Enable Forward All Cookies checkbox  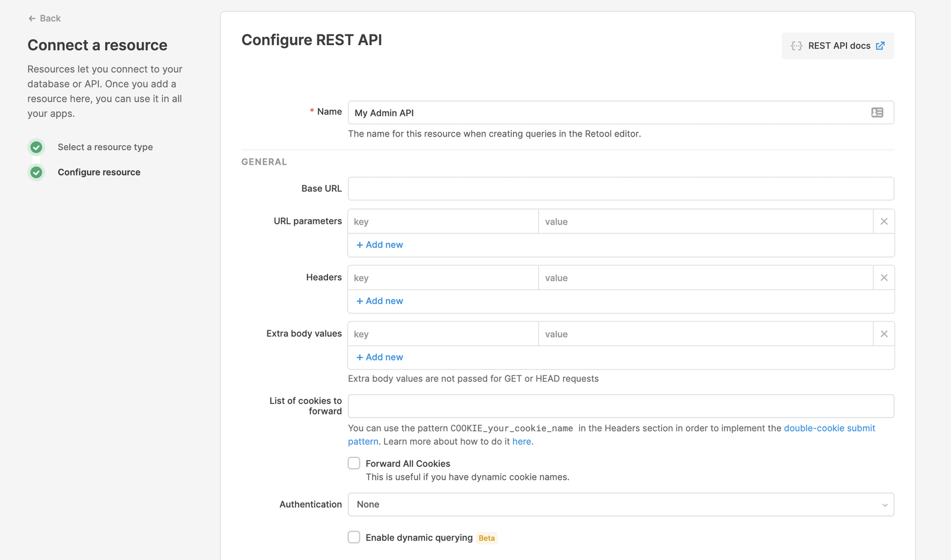(x=354, y=463)
